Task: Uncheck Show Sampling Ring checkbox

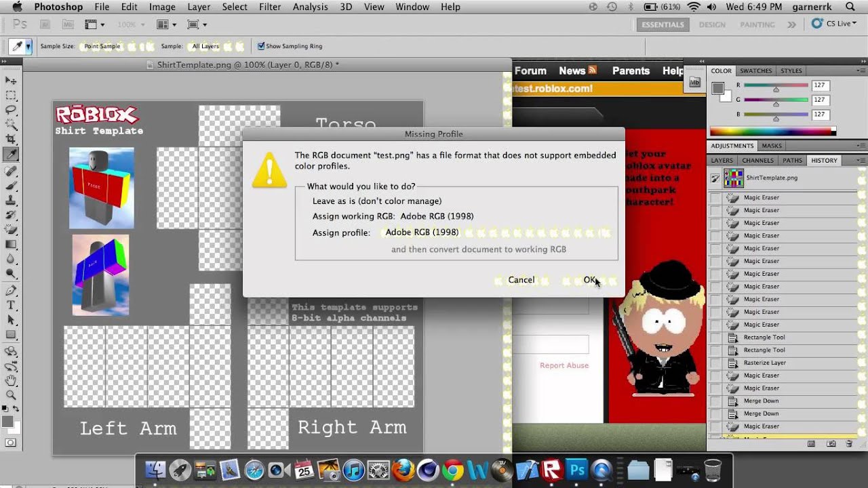Action: click(261, 46)
